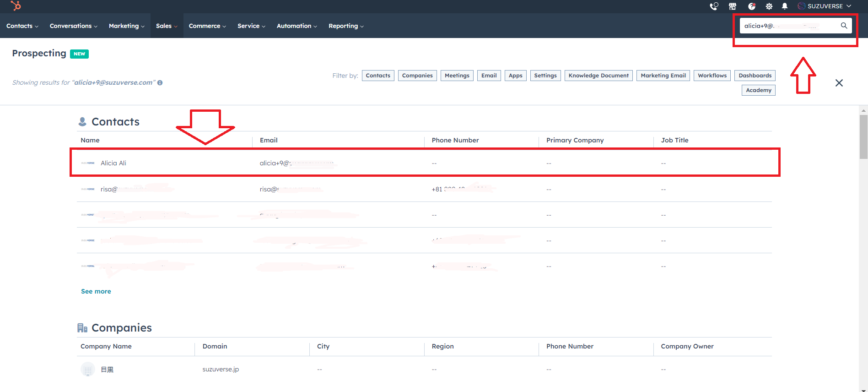Expand the Reporting navigation menu
Image resolution: width=868 pixels, height=392 pixels.
coord(346,26)
